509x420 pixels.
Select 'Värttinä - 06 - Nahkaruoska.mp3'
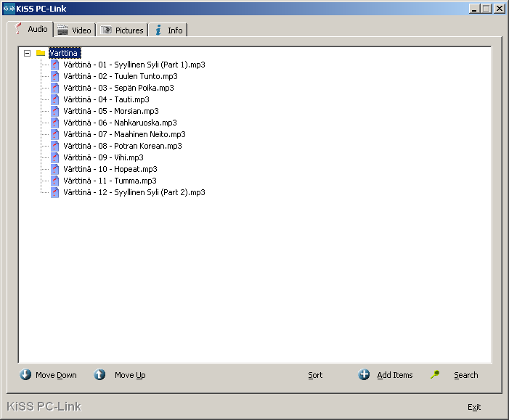click(120, 123)
